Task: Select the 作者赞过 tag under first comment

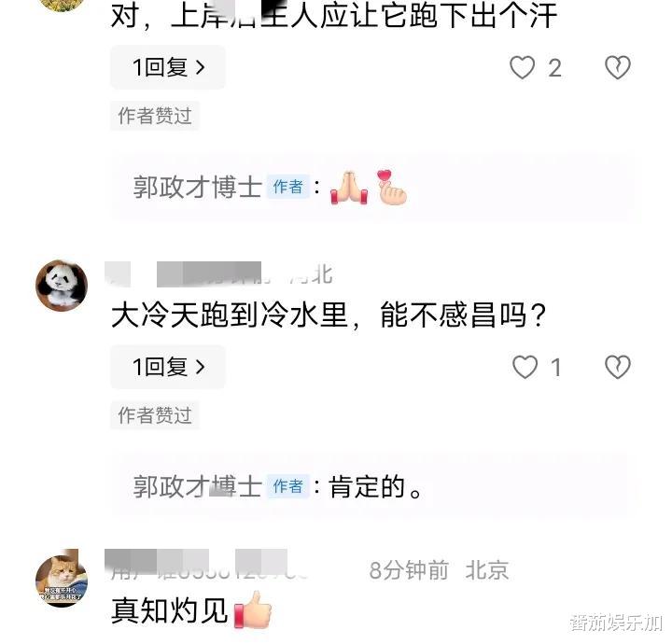Action: click(155, 116)
